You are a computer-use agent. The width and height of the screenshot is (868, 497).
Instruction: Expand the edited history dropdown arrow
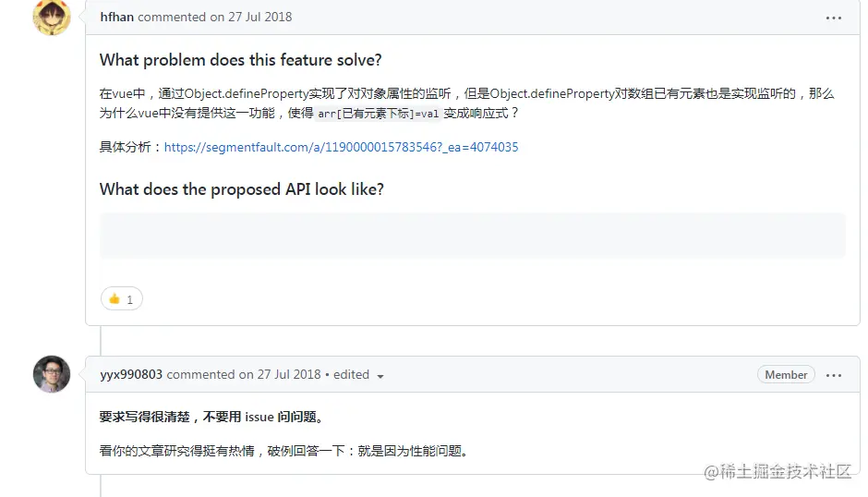(x=380, y=376)
